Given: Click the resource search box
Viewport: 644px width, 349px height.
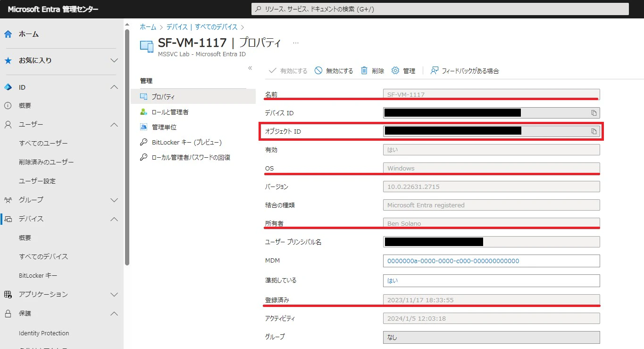Looking at the screenshot, I should tap(440, 9).
